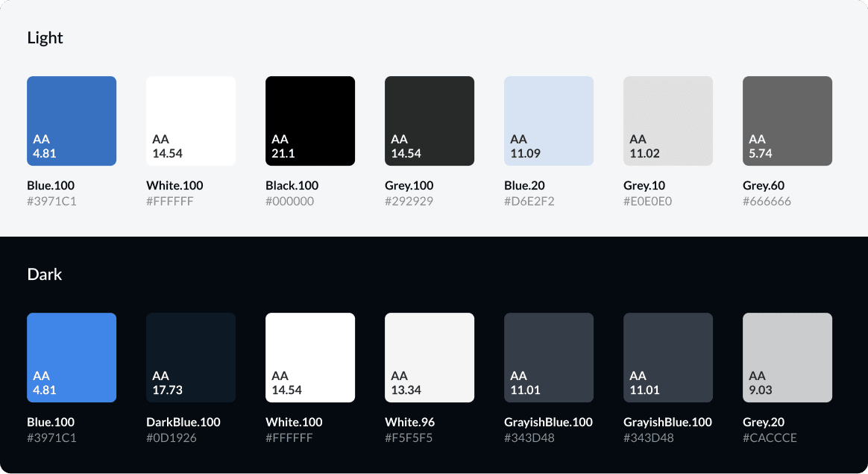Choose the Grey.20 swatch
This screenshot has height=474, width=868.
click(x=787, y=358)
